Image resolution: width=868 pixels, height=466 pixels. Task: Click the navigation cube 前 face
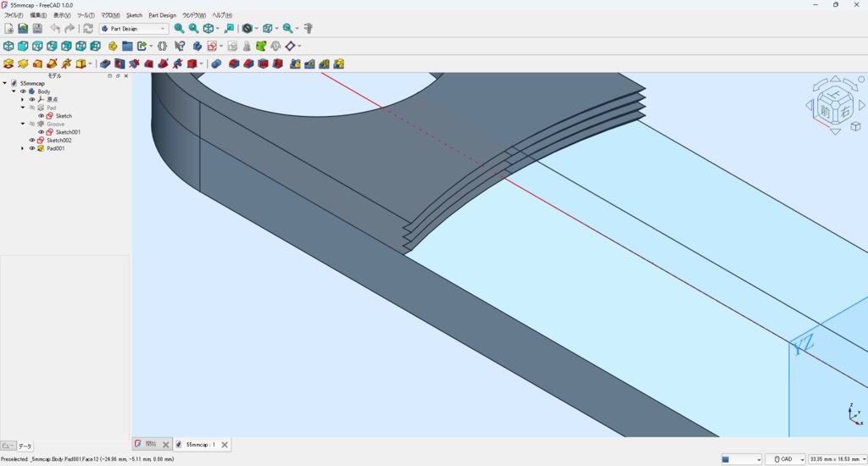(x=826, y=111)
